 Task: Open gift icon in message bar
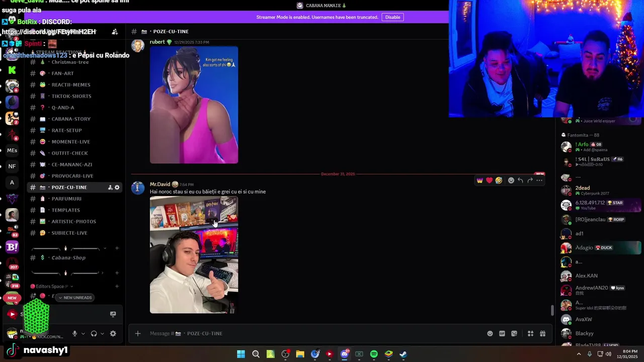542,333
